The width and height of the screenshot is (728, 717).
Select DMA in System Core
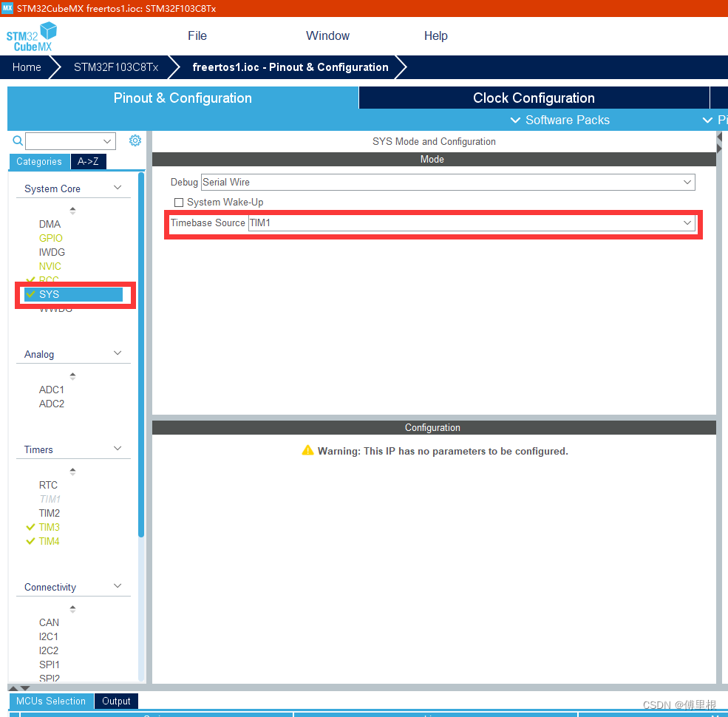coord(50,224)
